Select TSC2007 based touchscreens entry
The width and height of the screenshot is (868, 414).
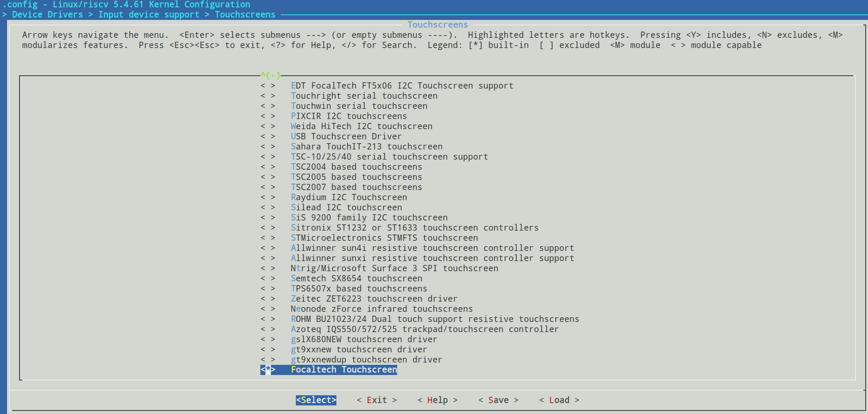click(356, 187)
